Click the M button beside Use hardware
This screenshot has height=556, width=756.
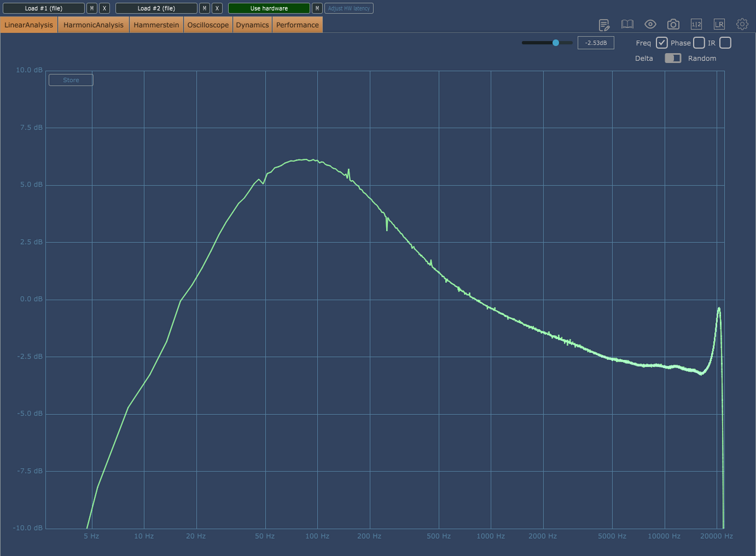317,8
